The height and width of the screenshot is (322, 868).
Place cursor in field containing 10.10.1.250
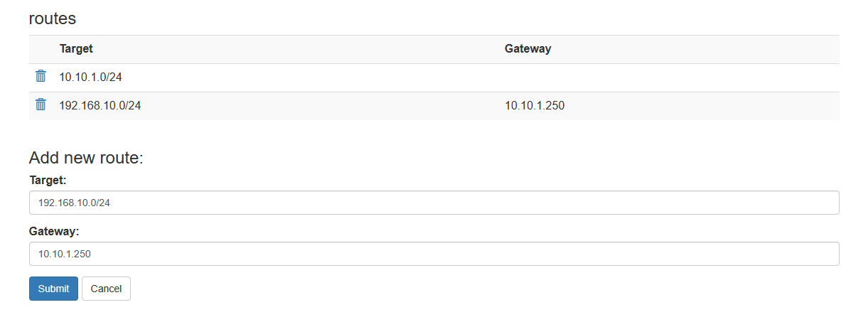coord(434,254)
